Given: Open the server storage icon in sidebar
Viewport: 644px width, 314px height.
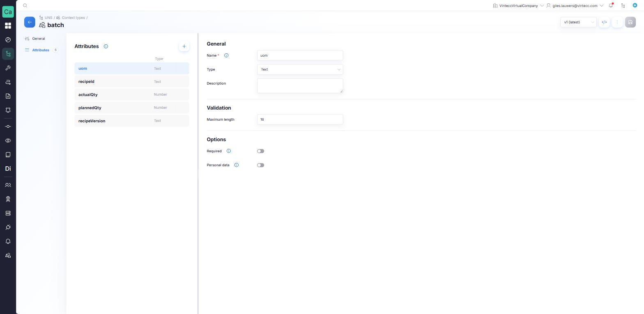Looking at the screenshot, I should (8, 213).
